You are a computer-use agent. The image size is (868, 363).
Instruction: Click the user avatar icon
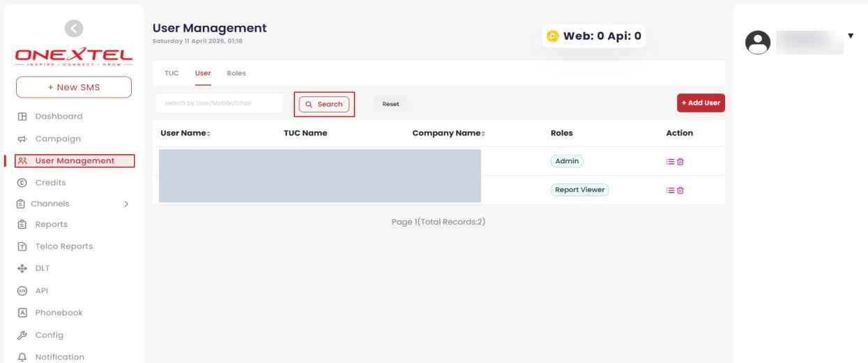click(758, 43)
